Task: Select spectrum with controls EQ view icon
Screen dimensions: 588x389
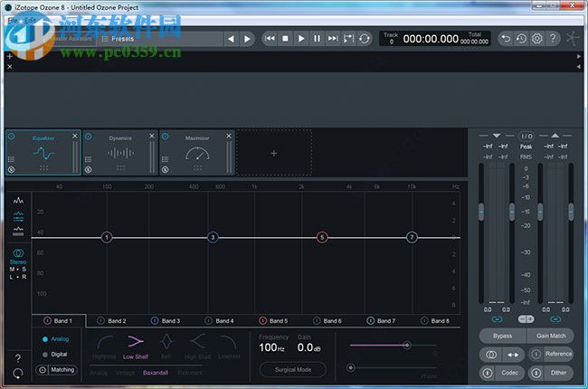Action: (18, 216)
